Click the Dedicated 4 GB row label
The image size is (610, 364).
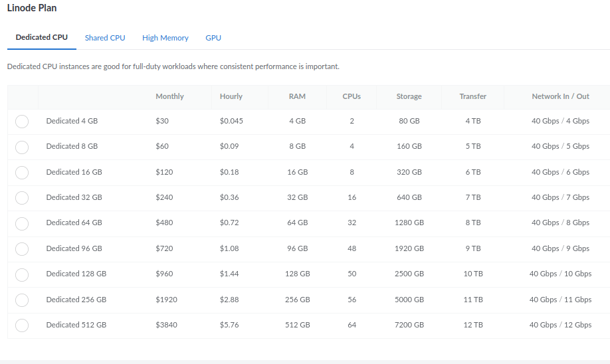coord(72,121)
